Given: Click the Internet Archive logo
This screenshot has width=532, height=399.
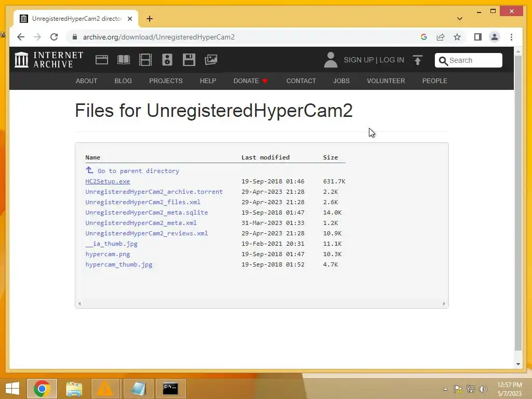Looking at the screenshot, I should 49,60.
